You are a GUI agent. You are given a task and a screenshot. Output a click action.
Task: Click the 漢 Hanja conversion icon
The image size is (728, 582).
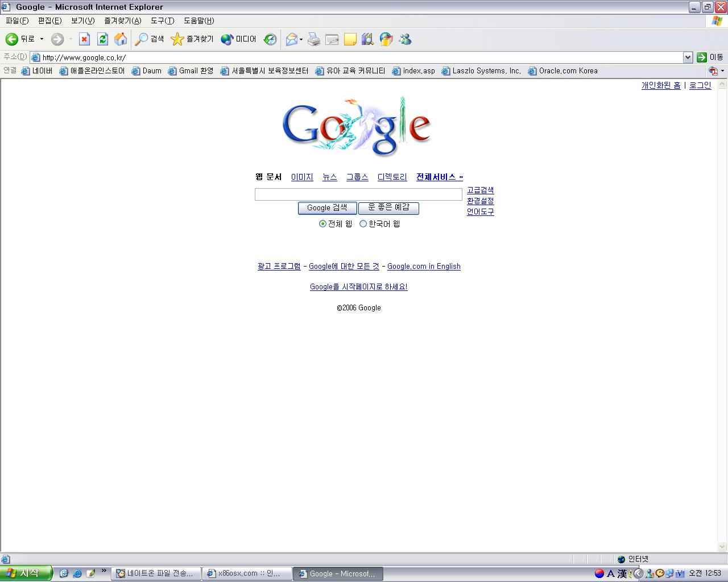coord(622,573)
